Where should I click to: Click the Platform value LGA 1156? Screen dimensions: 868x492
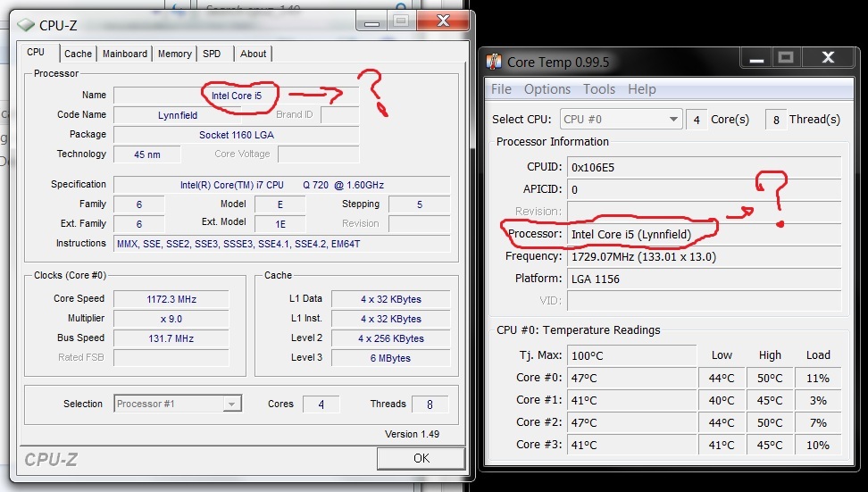705,279
